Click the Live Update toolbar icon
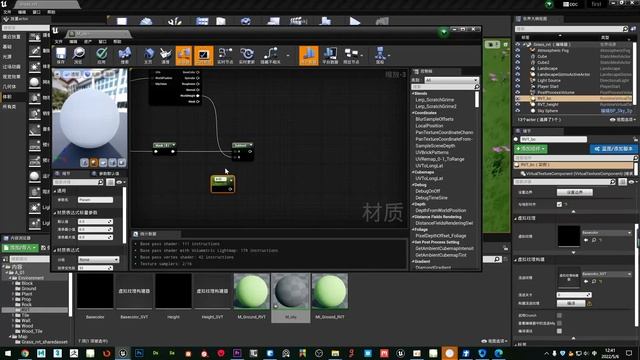This screenshot has width=640, height=360. coord(247,56)
